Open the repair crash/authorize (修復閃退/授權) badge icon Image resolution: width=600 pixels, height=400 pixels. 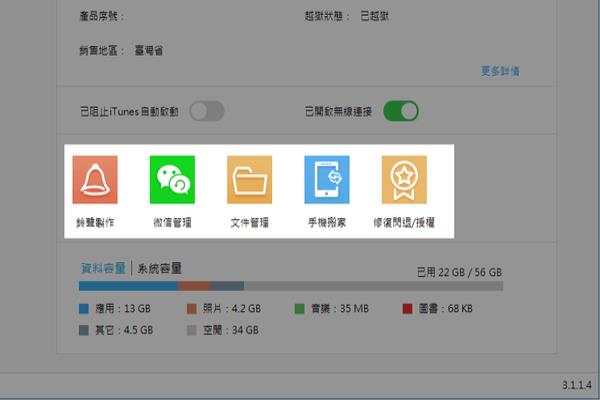pyautogui.click(x=404, y=180)
